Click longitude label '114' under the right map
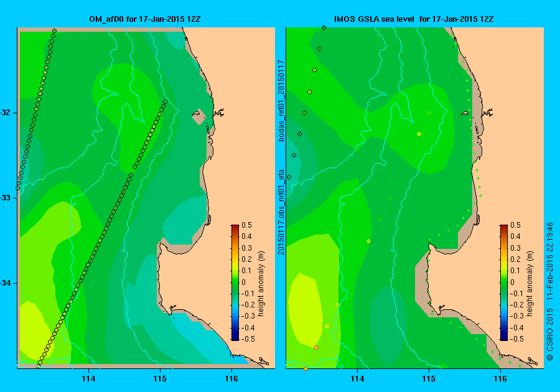 point(358,379)
